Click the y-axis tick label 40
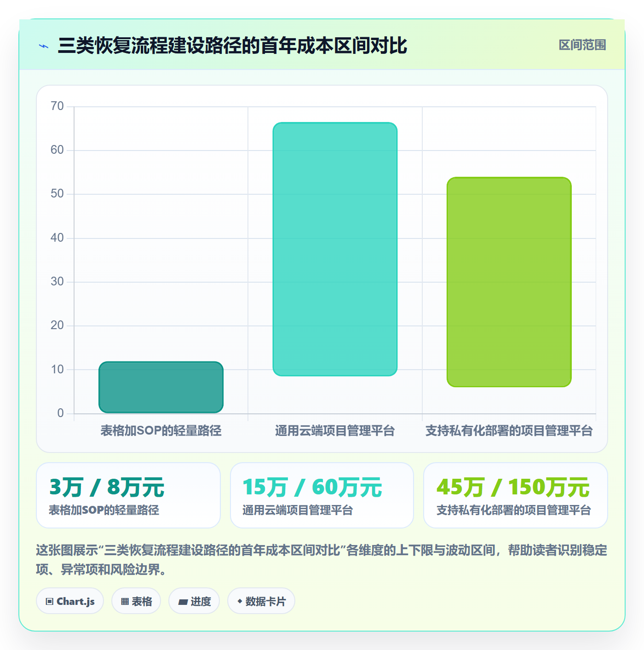The width and height of the screenshot is (644, 650). [57, 238]
